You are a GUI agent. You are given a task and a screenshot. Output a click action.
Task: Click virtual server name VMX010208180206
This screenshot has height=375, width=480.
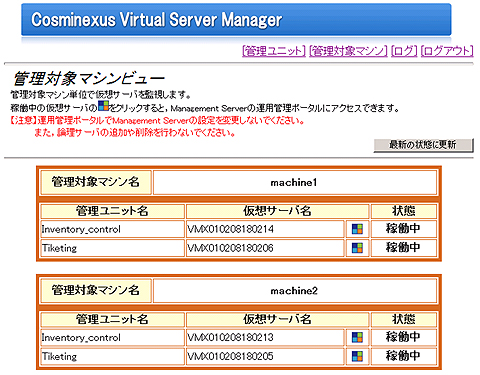230,248
